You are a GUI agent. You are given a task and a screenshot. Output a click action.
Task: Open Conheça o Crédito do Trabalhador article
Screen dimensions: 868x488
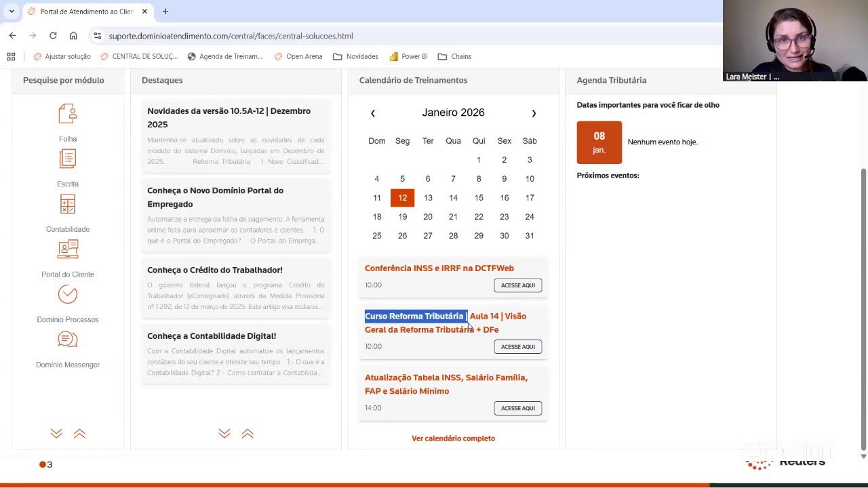pyautogui.click(x=215, y=270)
